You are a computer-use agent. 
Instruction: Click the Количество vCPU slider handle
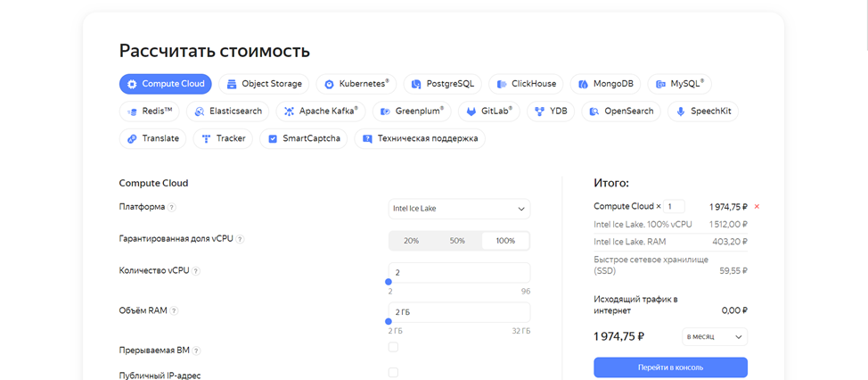389,282
